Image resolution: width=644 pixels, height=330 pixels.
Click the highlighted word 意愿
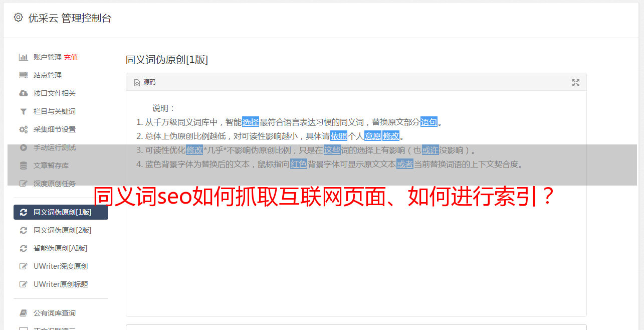[x=373, y=136]
